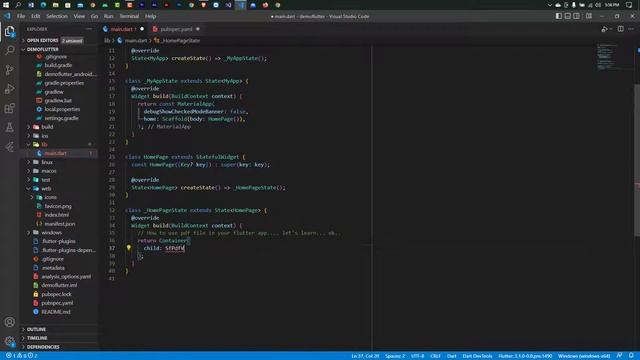Open the Run menu
The width and height of the screenshot is (640, 360).
[109, 16]
